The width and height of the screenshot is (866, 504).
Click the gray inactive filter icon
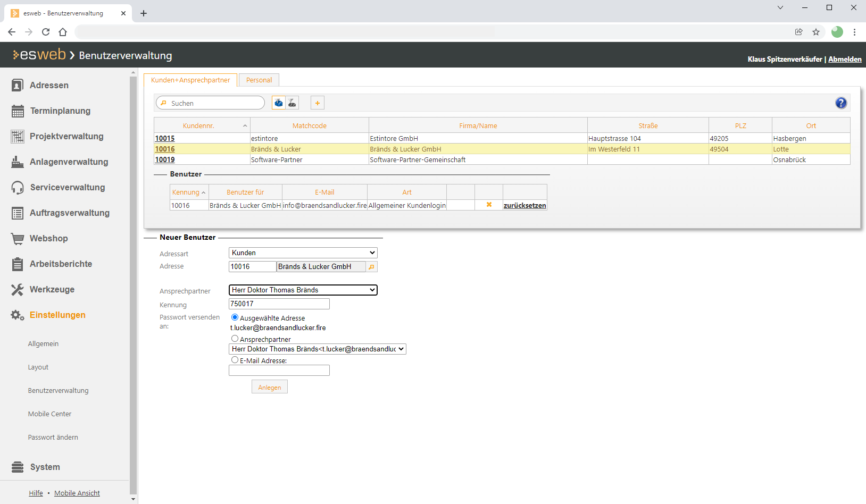[292, 103]
